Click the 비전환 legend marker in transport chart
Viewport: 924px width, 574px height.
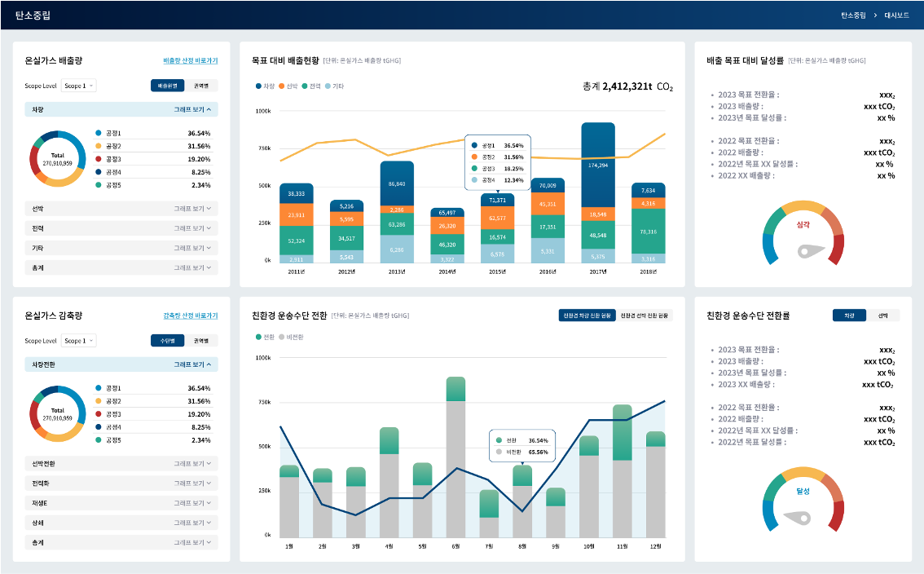tap(283, 337)
